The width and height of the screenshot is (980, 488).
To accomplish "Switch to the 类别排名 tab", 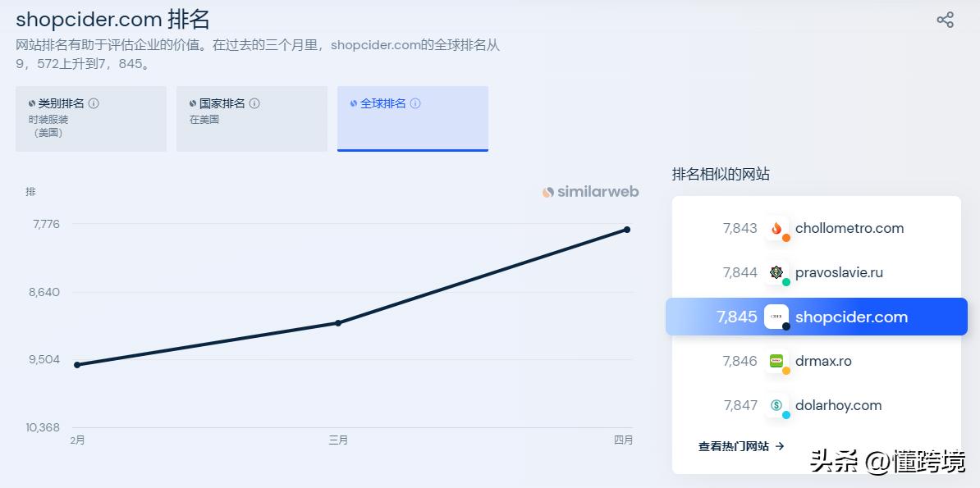I will coord(91,118).
